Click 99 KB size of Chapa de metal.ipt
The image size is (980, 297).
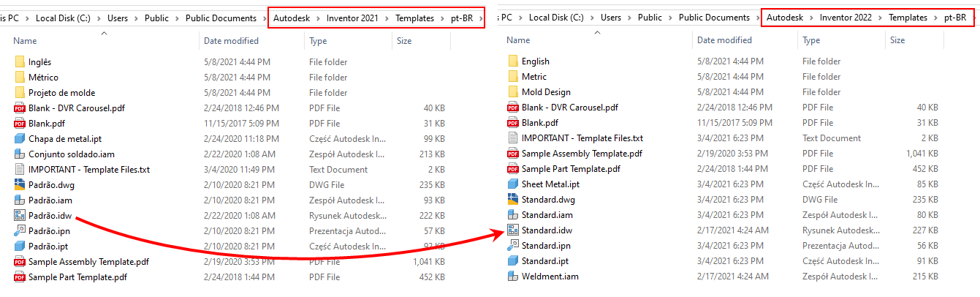point(433,139)
